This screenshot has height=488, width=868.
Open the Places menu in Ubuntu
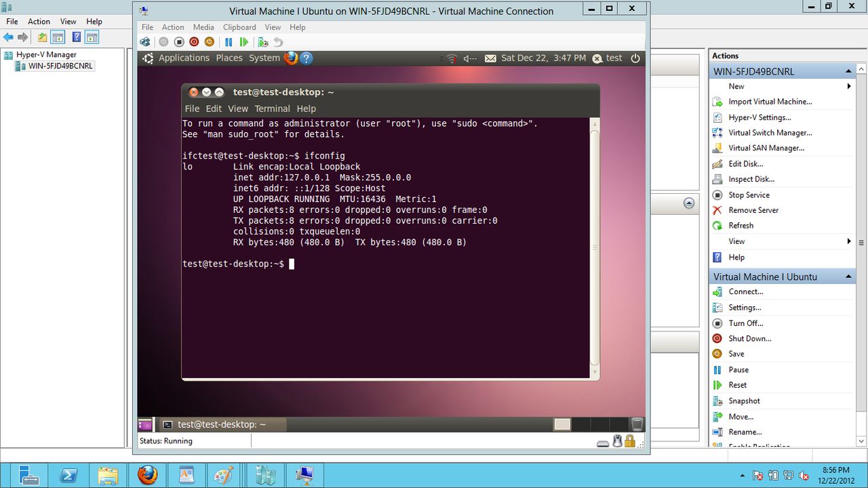coord(229,58)
